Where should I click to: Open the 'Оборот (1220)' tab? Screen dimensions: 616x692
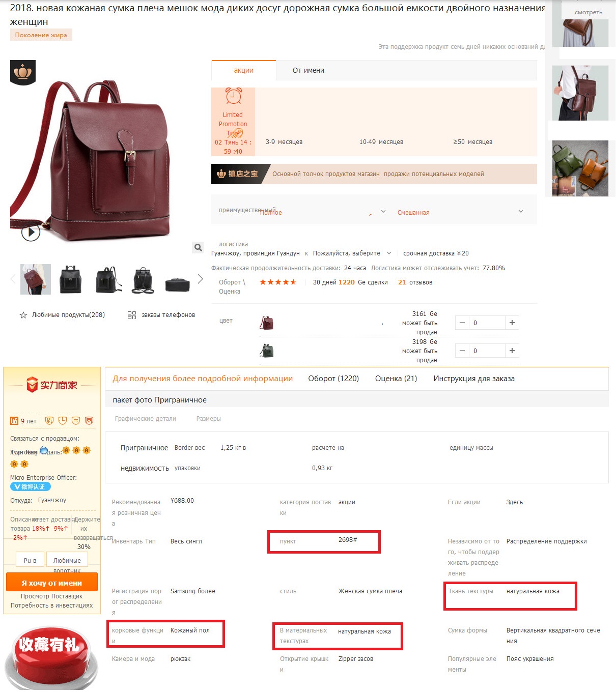tap(333, 379)
